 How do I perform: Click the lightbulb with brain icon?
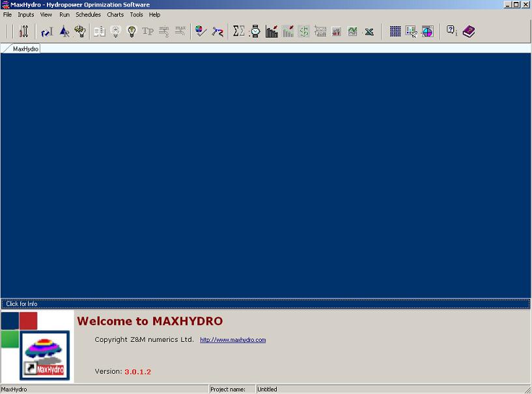pyautogui.click(x=80, y=31)
